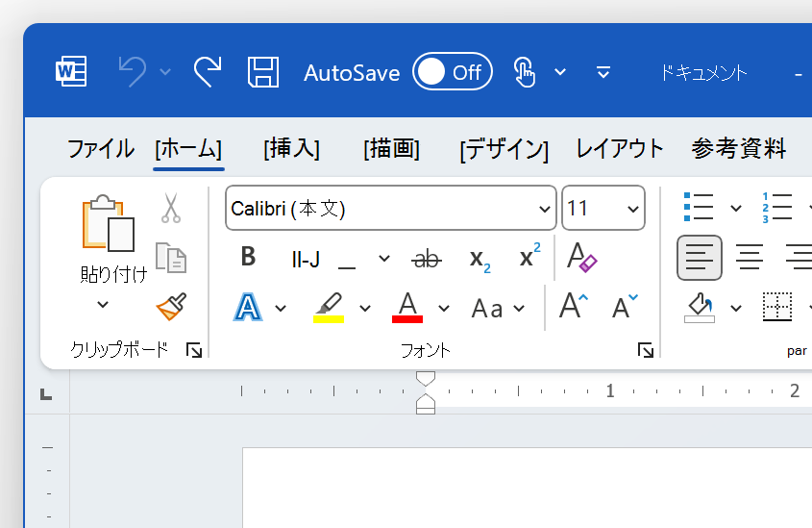This screenshot has width=812, height=528.
Task: Click the 貼り付け paste clipboard icon
Action: click(x=109, y=223)
